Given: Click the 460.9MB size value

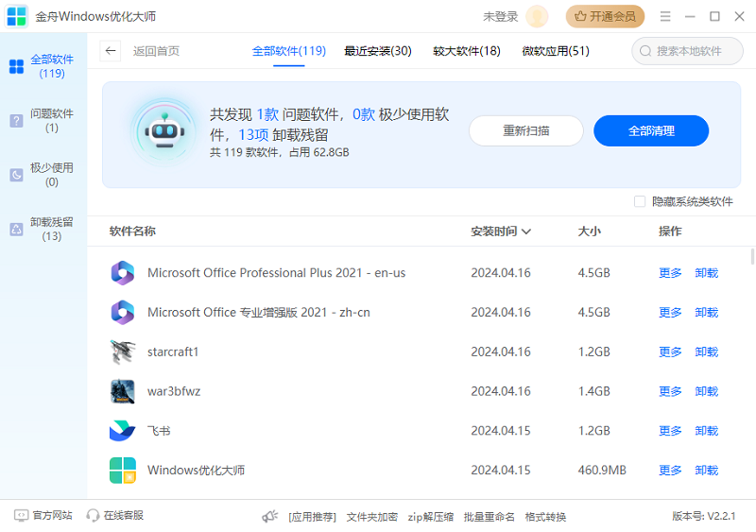Looking at the screenshot, I should click(x=602, y=471).
